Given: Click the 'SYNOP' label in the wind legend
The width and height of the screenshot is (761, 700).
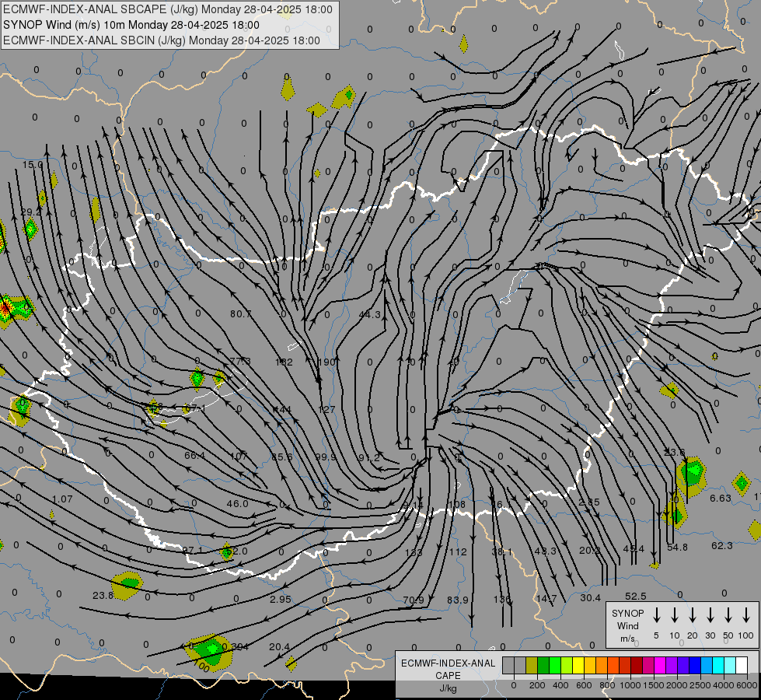Looking at the screenshot, I should click(x=627, y=613).
